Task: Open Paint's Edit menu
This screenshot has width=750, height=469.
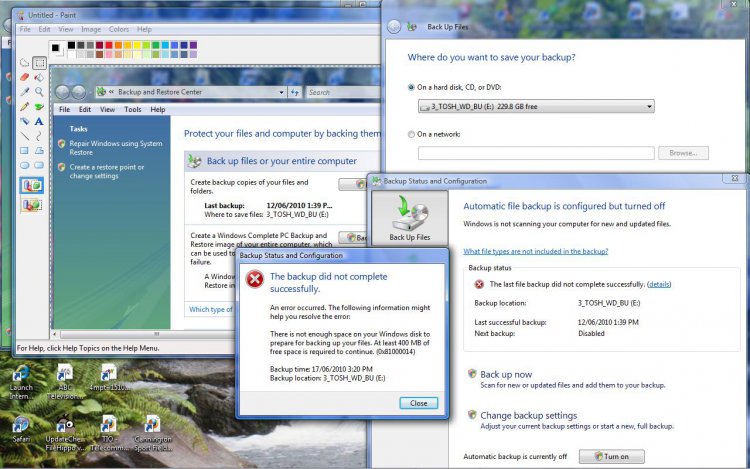Action: click(44, 29)
